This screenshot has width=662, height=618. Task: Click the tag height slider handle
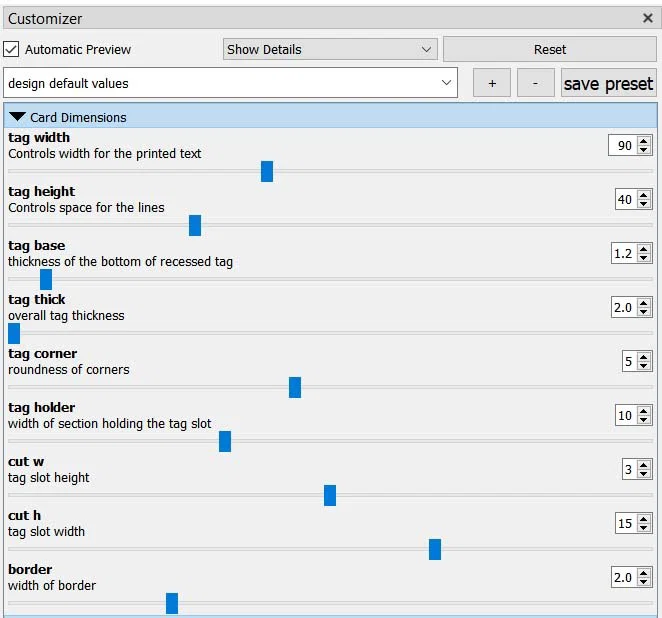pos(195,225)
